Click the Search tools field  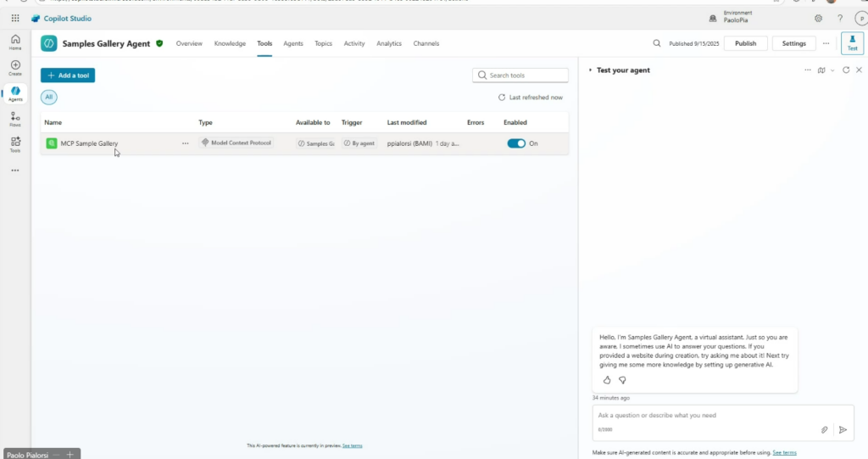[520, 76]
